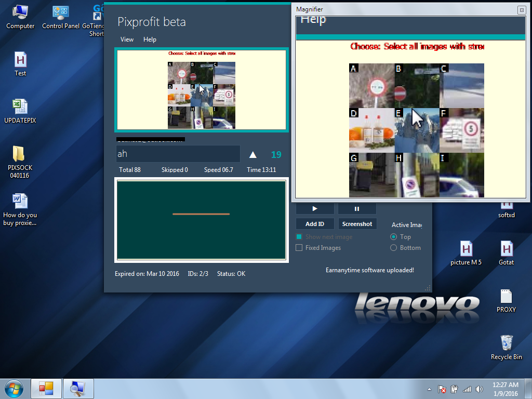Click tile A in the Magnifier grid

coord(371,86)
